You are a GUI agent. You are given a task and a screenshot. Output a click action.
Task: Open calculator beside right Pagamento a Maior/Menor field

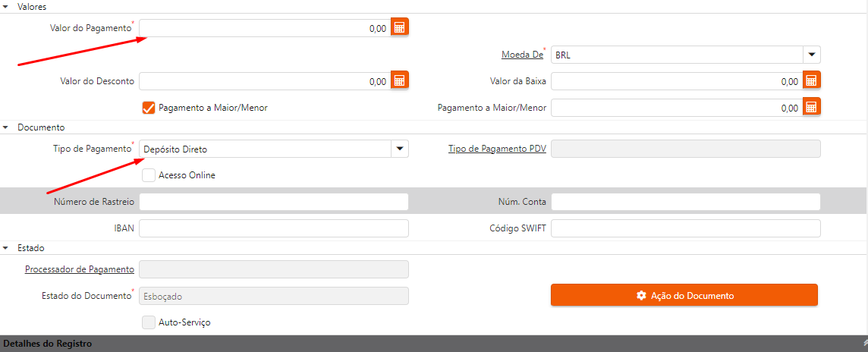(x=811, y=108)
